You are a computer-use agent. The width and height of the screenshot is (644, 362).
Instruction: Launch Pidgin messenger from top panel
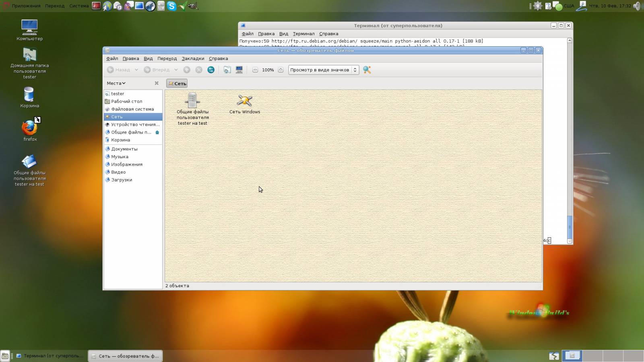pyautogui.click(x=129, y=6)
